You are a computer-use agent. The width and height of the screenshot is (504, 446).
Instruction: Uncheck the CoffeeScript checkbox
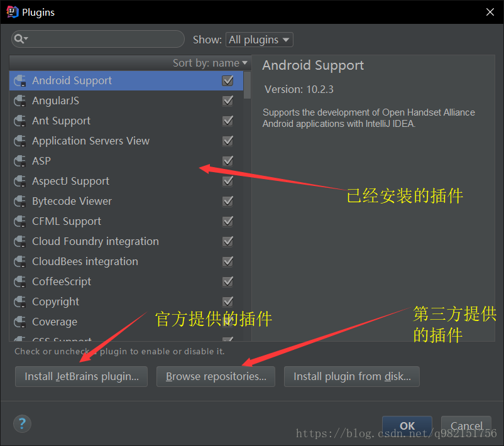[x=227, y=281]
